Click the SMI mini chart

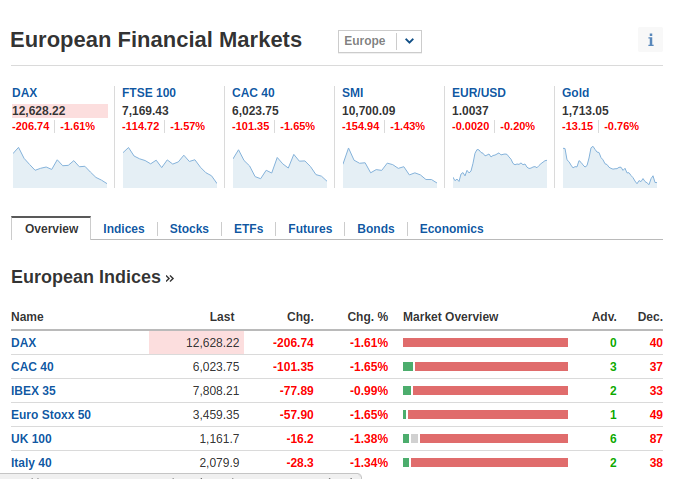[390, 167]
